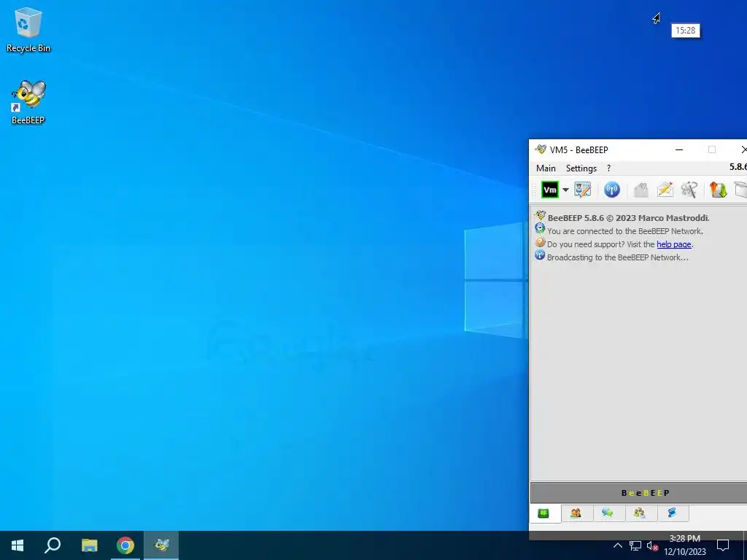Open the taskbar clock and date

point(684,545)
